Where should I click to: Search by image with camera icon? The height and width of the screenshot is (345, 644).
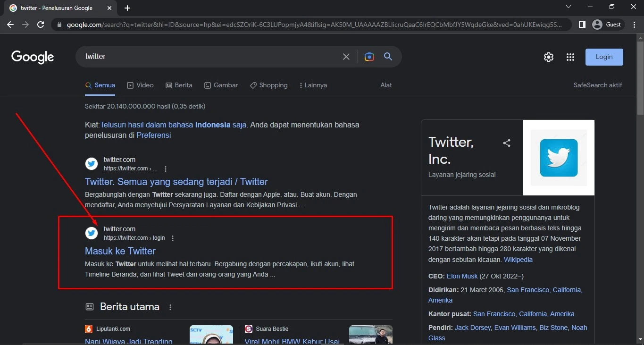click(x=369, y=57)
